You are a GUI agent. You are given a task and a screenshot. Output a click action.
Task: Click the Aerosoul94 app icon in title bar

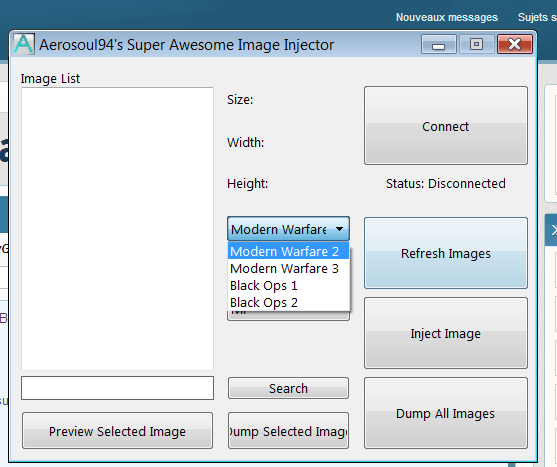click(x=24, y=44)
